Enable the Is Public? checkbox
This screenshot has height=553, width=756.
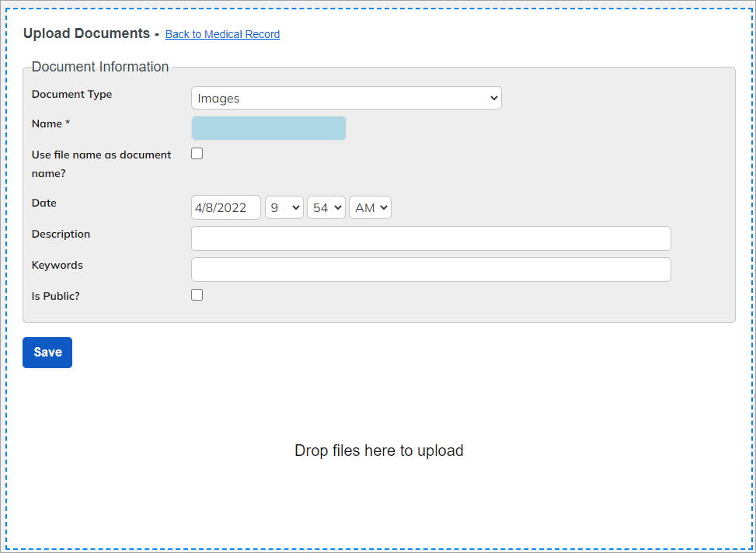tap(197, 294)
